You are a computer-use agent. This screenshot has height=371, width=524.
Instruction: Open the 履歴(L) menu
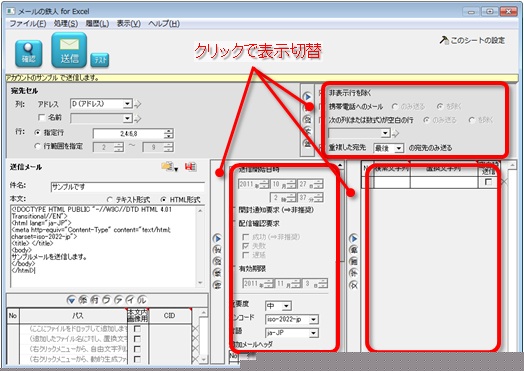point(97,24)
